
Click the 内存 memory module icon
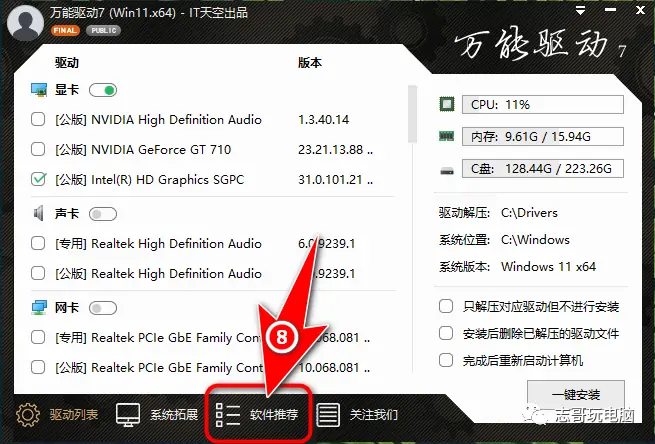pos(448,136)
